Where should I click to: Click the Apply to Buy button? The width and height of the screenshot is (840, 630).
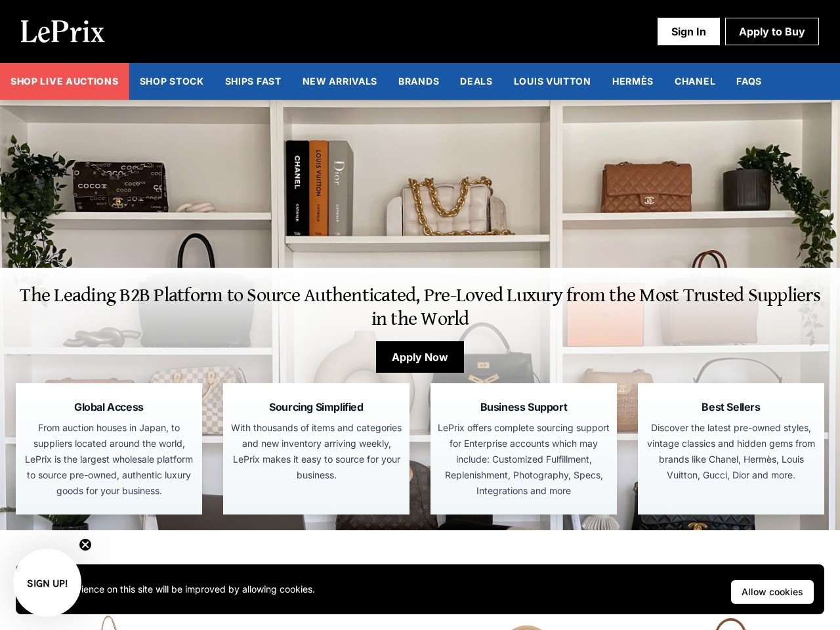772,31
